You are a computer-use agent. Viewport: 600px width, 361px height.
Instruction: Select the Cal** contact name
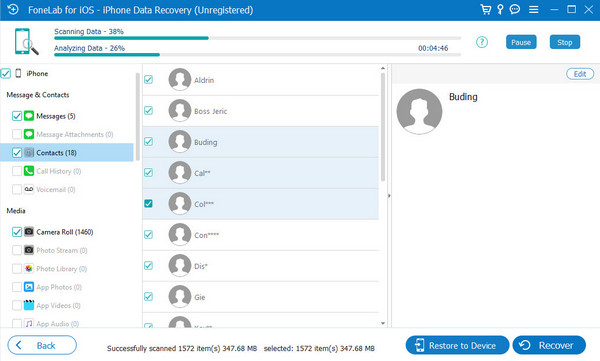click(x=202, y=173)
